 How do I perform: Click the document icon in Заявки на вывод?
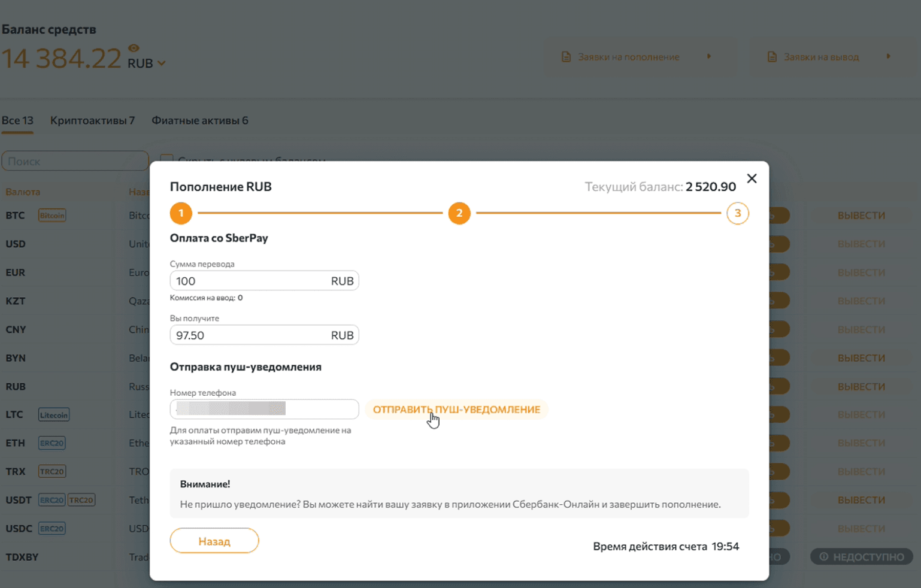772,57
